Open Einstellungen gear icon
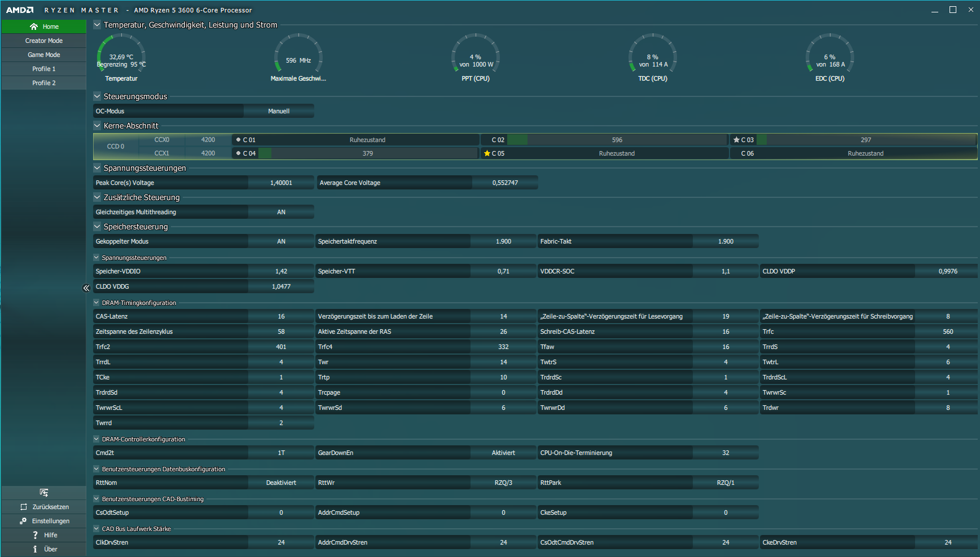The height and width of the screenshot is (557, 980). pyautogui.click(x=23, y=521)
